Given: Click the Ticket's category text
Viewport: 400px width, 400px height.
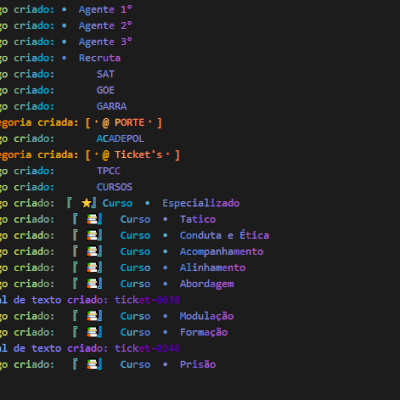Looking at the screenshot, I should tap(138, 155).
